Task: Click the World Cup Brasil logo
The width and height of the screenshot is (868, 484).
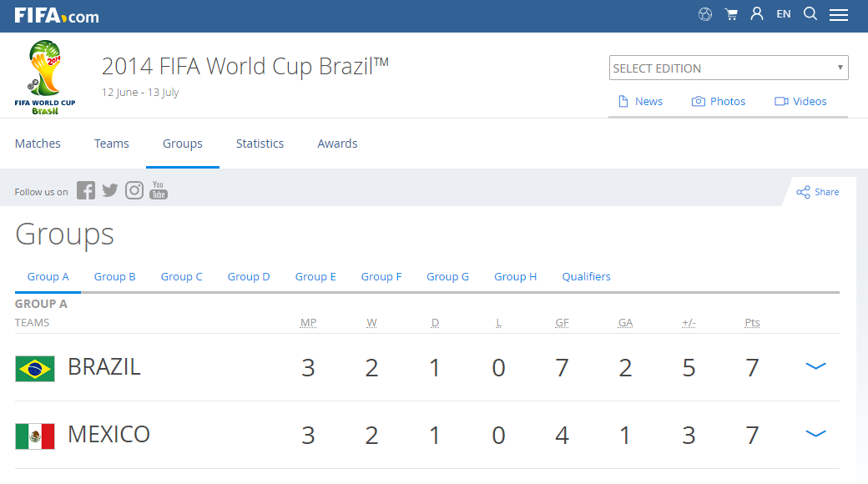Action: (45, 77)
